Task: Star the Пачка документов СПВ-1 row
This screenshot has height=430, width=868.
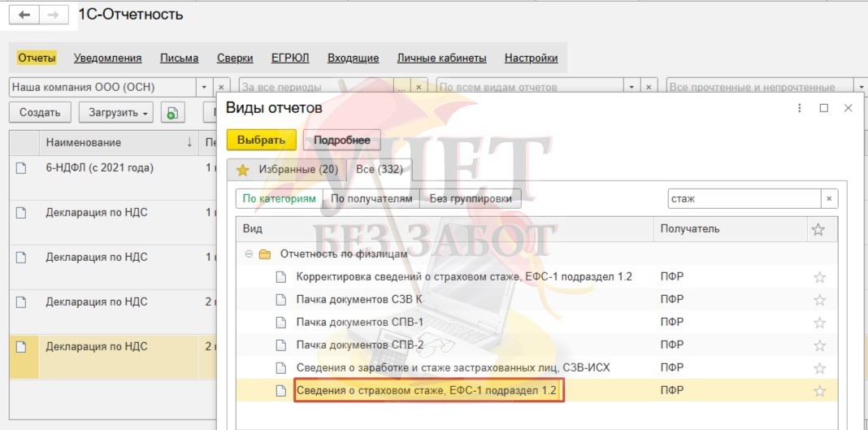Action: point(820,323)
